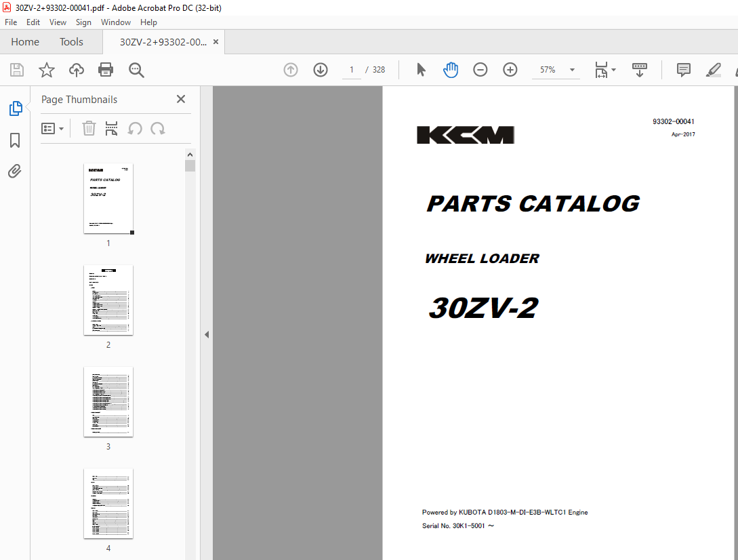Select page 1 thumbnail
Image resolution: width=738 pixels, height=560 pixels.
click(x=108, y=198)
